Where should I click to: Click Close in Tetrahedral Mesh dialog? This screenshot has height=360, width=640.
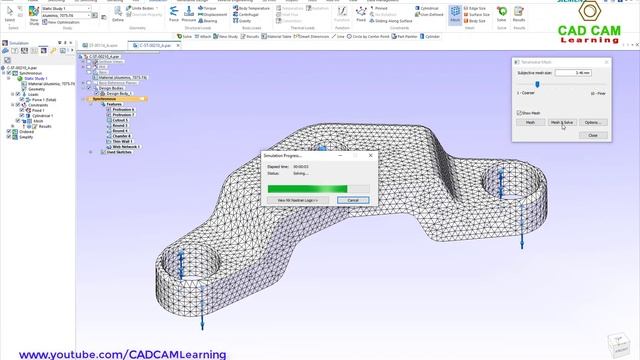(593, 135)
